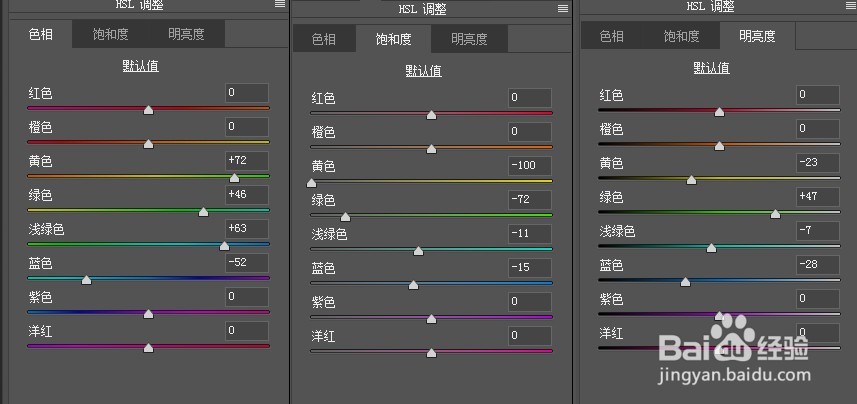Click the 紫色 hue slider handle
The height and width of the screenshot is (404, 857).
(x=148, y=314)
